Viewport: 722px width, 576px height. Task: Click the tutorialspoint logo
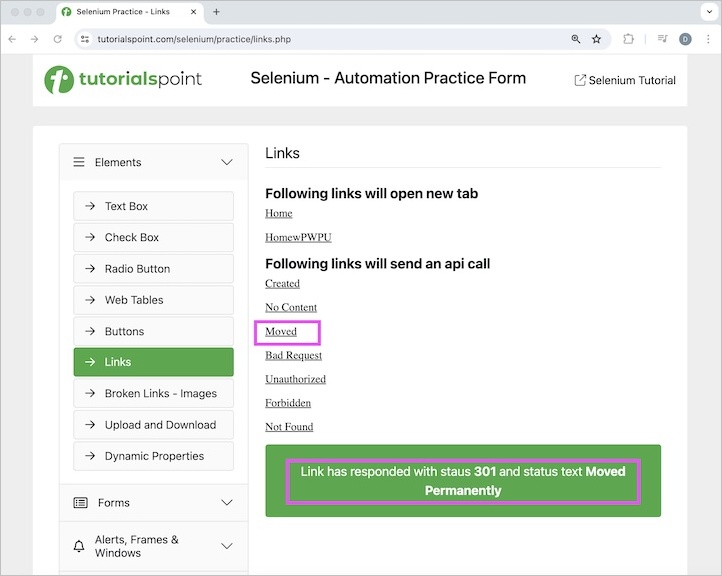124,80
